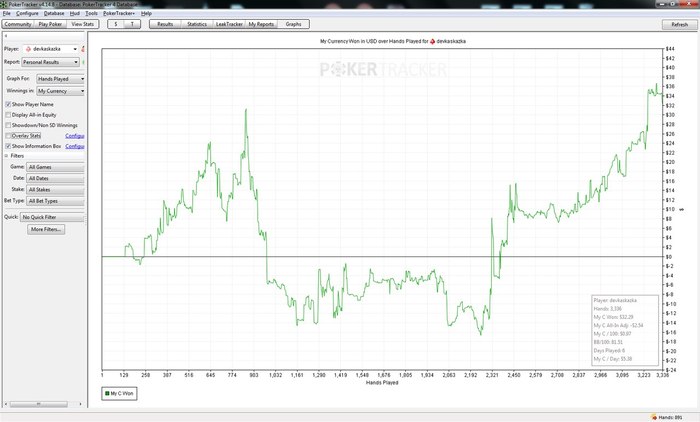
Task: Switch to the Play Poker section
Action: click(x=50, y=24)
